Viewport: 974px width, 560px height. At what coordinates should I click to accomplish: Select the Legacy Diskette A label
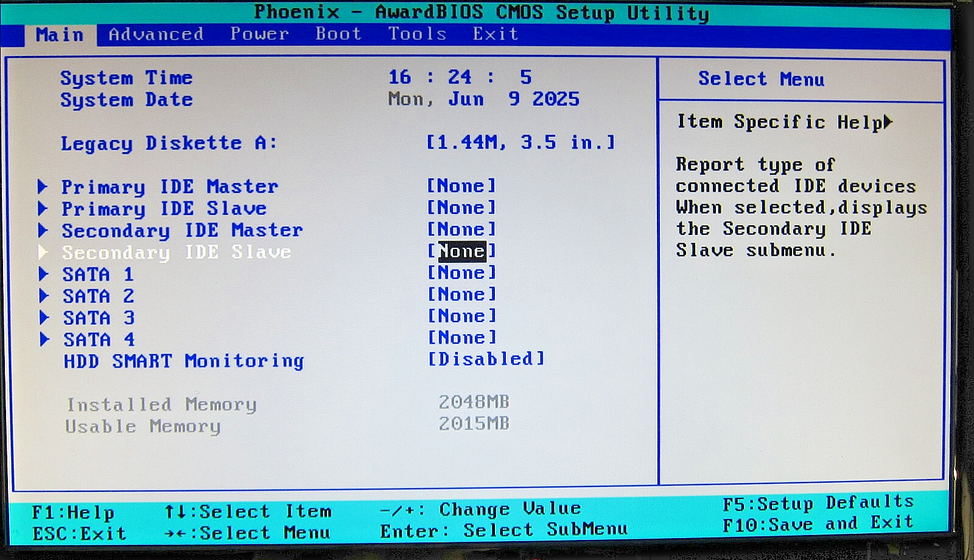click(169, 144)
